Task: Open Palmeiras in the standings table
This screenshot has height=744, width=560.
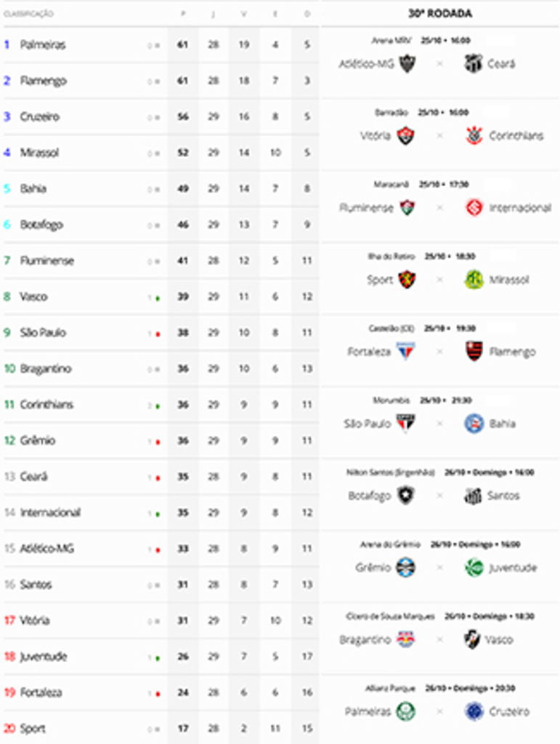Action: coord(43,45)
